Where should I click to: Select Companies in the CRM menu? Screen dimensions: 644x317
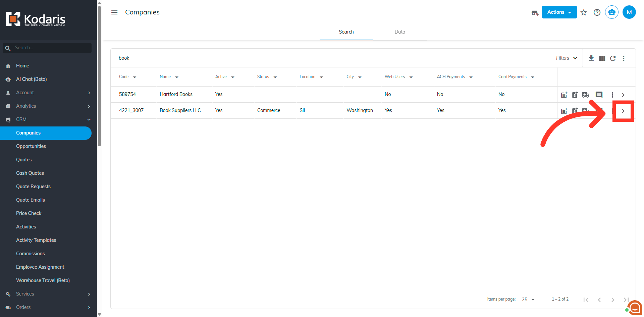click(46, 133)
